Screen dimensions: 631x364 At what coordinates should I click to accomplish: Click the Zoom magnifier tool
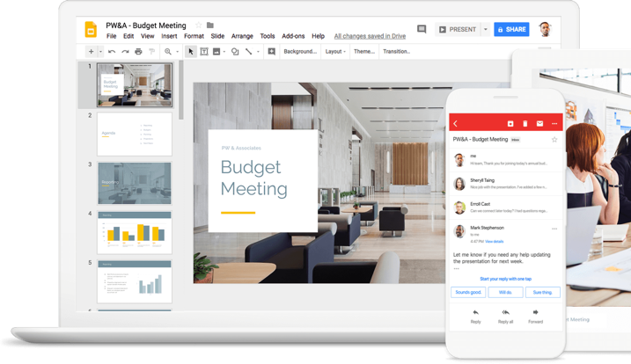pos(168,52)
